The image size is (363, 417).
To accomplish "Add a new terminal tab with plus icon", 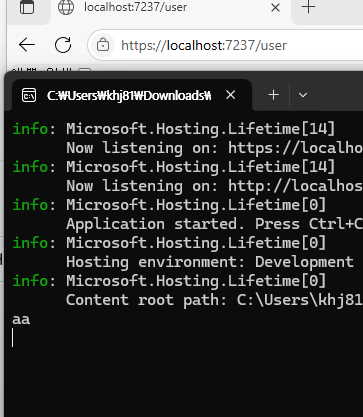I will click(273, 95).
